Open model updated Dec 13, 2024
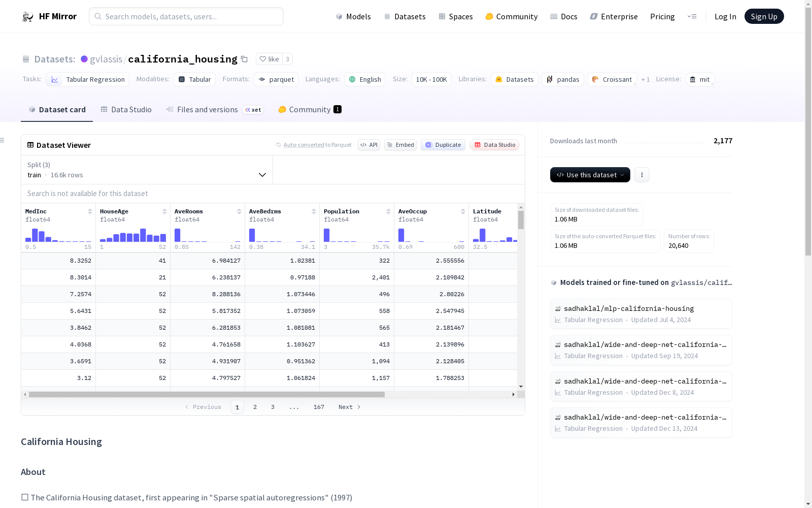 pyautogui.click(x=641, y=423)
